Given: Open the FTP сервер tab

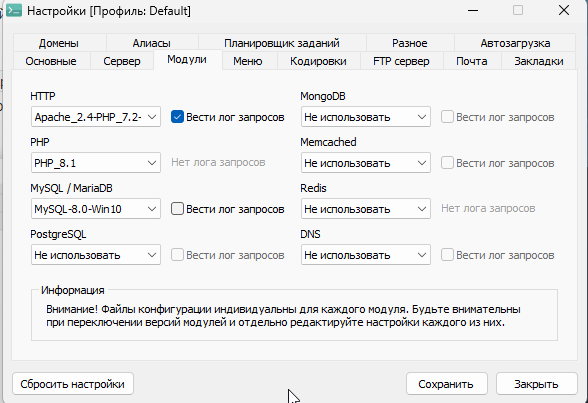Looking at the screenshot, I should point(401,61).
